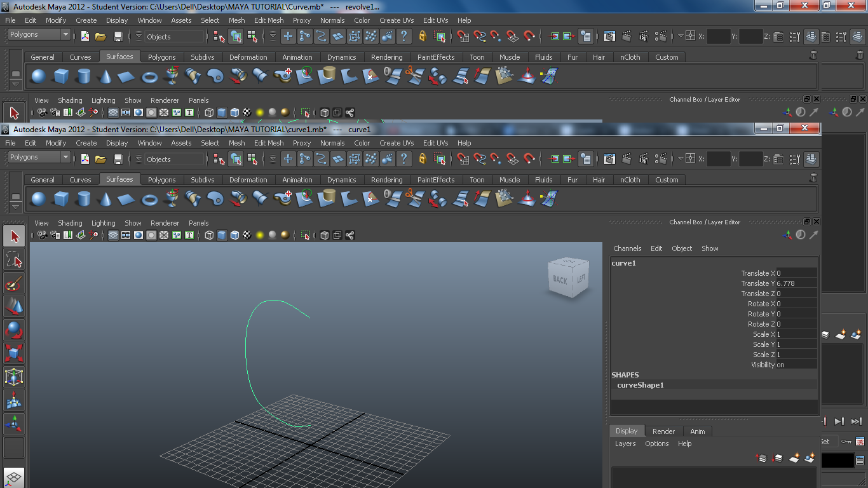
Task: Open Polygons menu set dropdown in back window
Action: coord(39,35)
